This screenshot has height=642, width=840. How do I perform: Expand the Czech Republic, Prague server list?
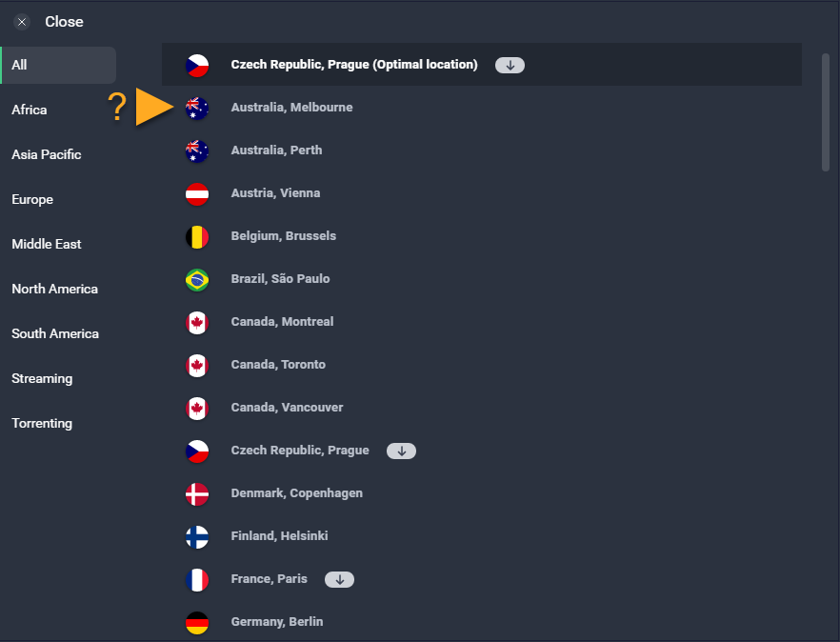(401, 451)
